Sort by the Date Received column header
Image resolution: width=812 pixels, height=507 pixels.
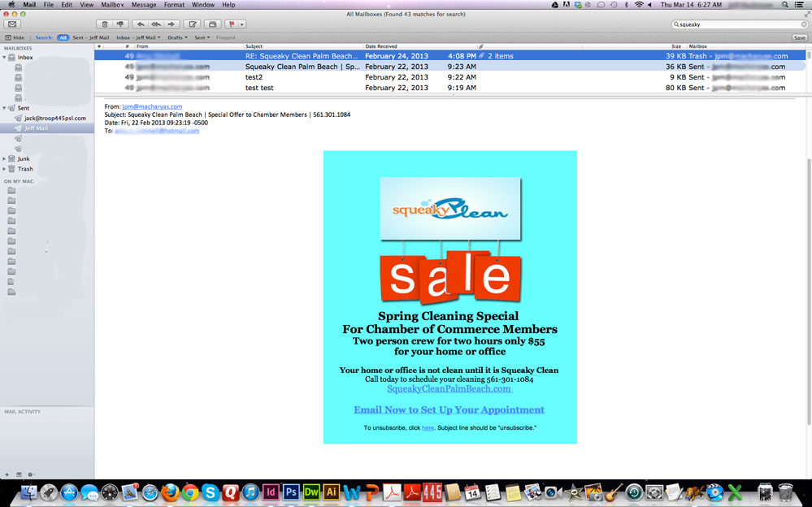[x=380, y=46]
